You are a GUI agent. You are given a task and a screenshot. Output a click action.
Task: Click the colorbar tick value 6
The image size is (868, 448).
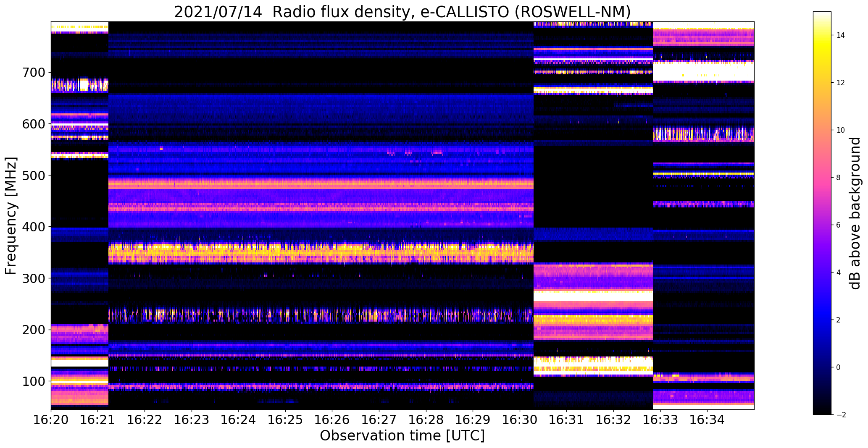coord(839,225)
